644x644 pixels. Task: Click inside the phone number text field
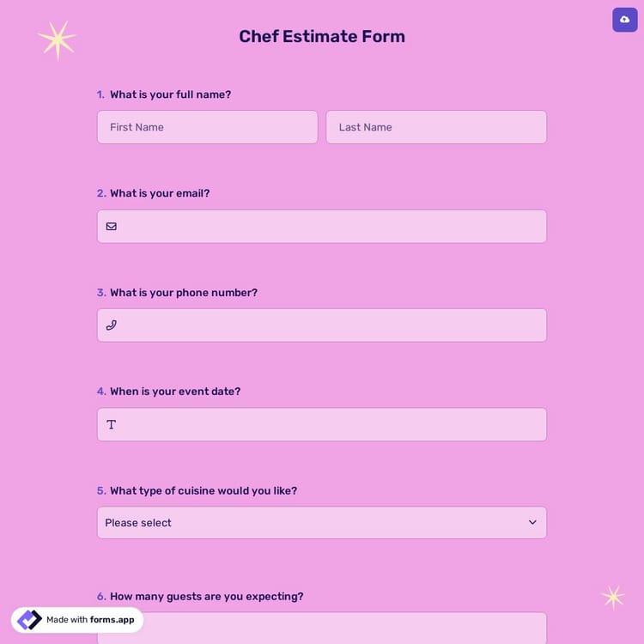coord(331,325)
